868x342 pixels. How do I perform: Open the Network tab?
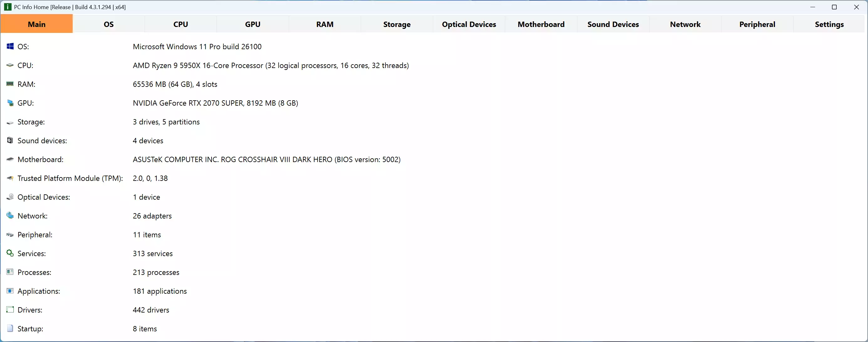point(685,24)
